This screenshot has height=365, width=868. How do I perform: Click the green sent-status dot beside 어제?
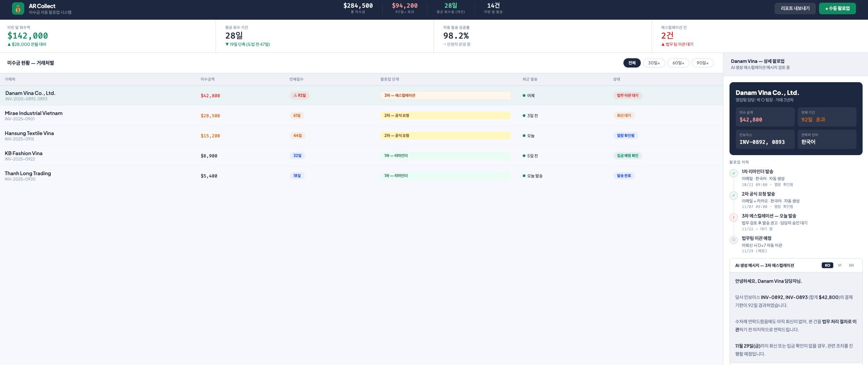point(523,95)
